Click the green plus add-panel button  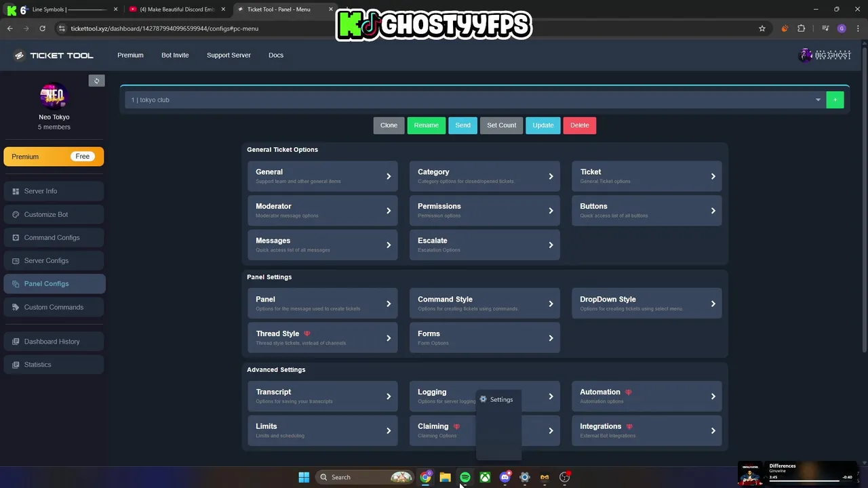(x=835, y=100)
